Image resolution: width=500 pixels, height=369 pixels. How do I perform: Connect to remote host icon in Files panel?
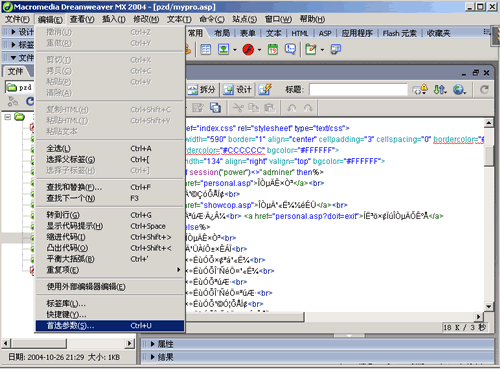pyautogui.click(x=13, y=101)
